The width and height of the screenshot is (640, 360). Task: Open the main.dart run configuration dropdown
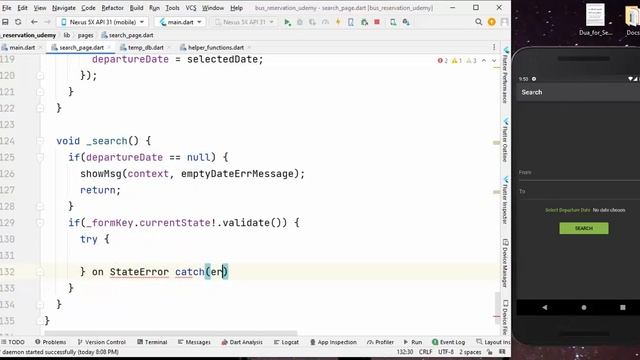click(x=180, y=22)
